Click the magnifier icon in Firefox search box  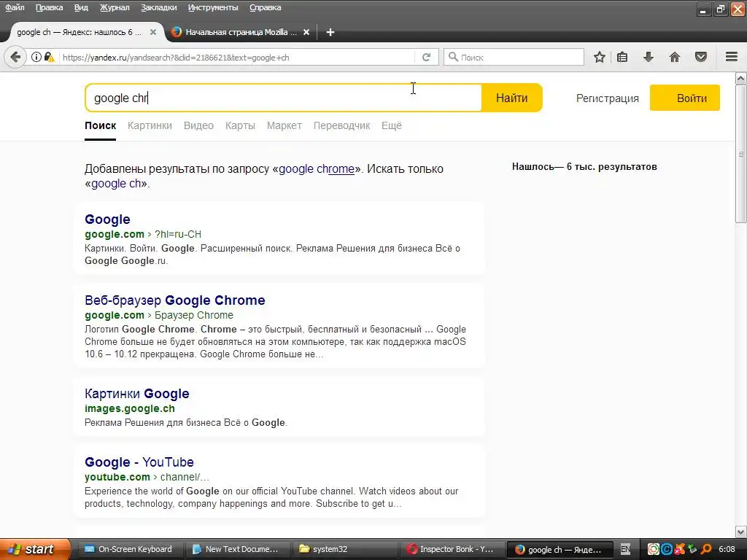click(454, 57)
